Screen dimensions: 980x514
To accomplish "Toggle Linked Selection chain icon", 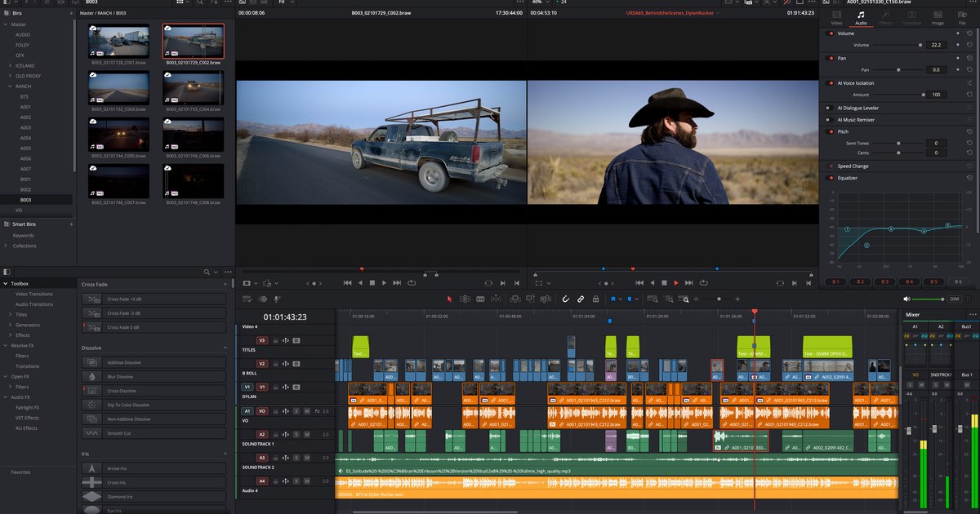I will point(581,299).
